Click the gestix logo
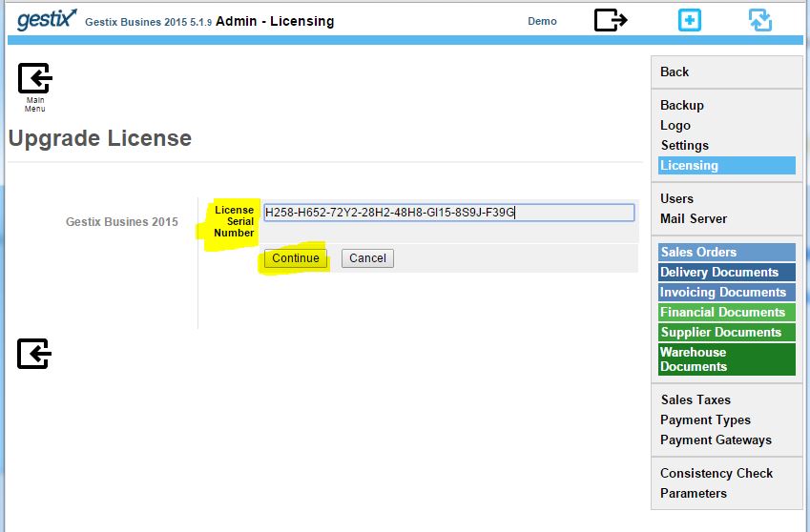 (x=47, y=20)
